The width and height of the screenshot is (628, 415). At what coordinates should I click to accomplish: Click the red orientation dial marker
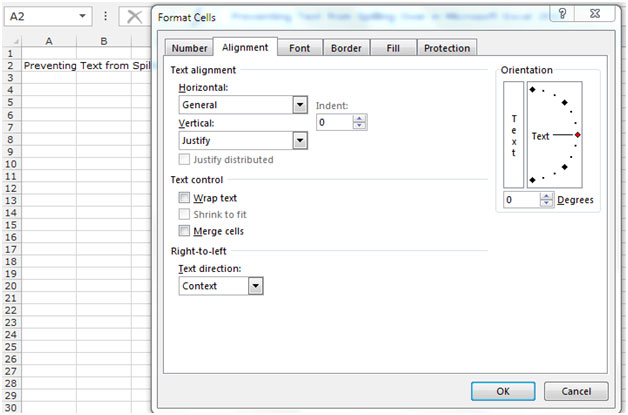(x=578, y=134)
